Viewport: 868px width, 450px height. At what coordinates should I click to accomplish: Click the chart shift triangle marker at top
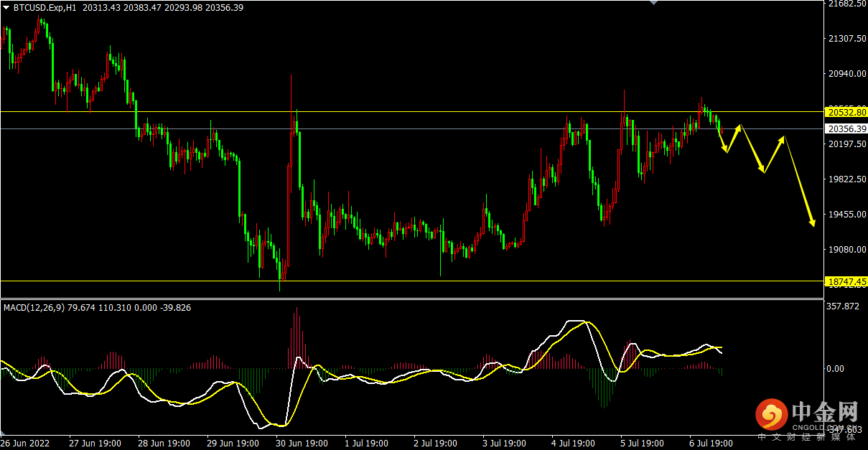(653, 3)
